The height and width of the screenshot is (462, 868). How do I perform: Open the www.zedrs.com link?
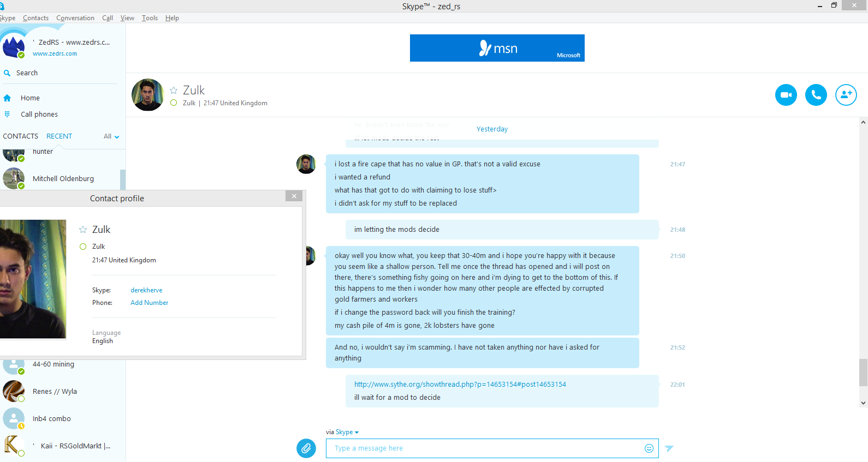coord(55,53)
